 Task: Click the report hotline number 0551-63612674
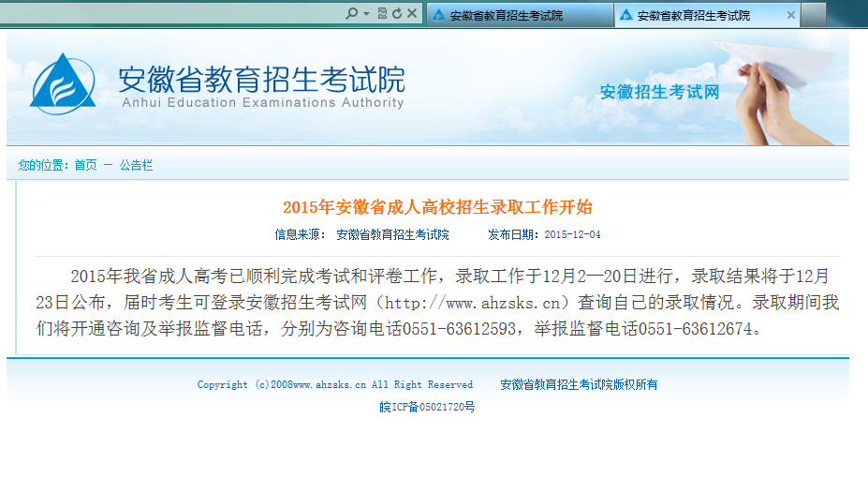coord(696,329)
